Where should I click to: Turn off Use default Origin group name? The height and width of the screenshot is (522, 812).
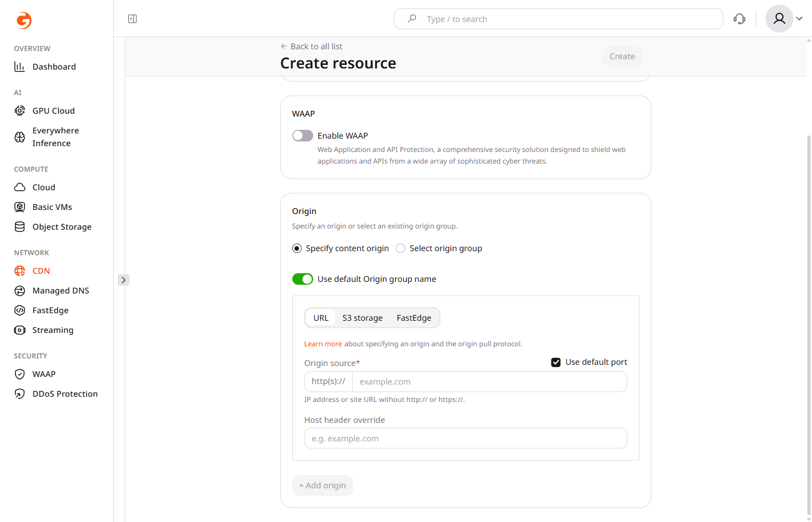[x=303, y=279]
